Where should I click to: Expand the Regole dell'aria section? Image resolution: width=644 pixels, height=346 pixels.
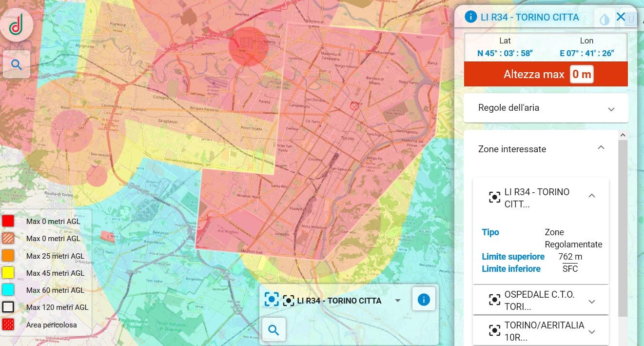(611, 109)
